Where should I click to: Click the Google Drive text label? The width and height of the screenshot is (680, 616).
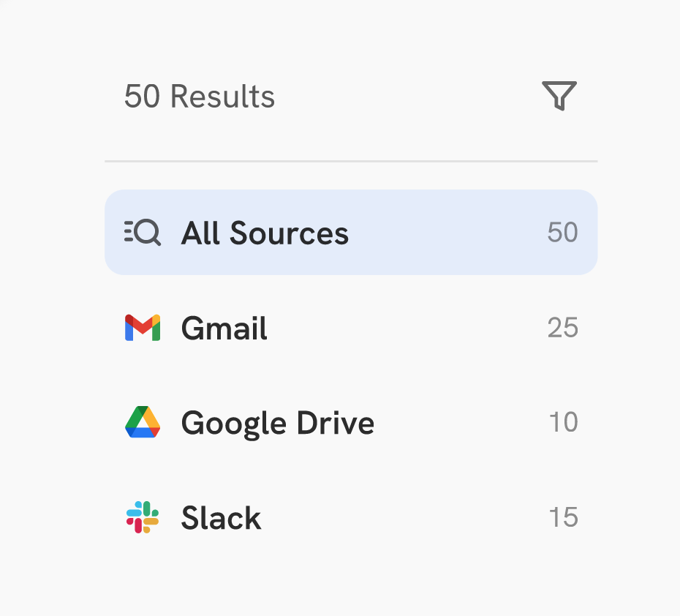[278, 423]
